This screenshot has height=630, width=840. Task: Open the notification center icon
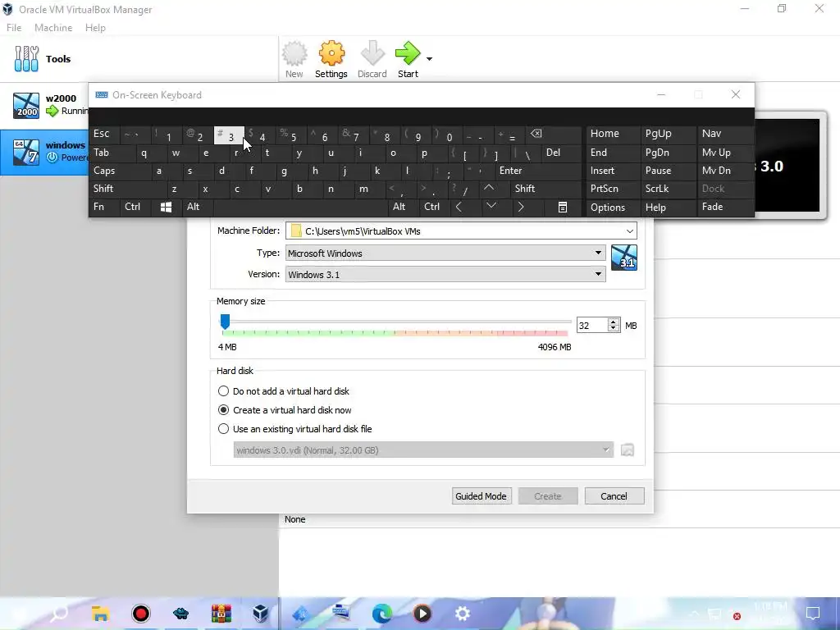coord(813,614)
